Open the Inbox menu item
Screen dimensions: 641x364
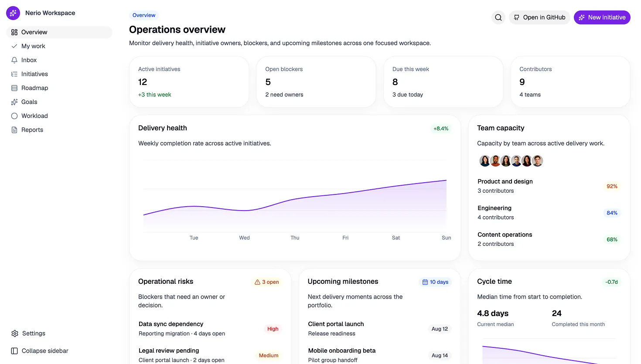pos(59,60)
